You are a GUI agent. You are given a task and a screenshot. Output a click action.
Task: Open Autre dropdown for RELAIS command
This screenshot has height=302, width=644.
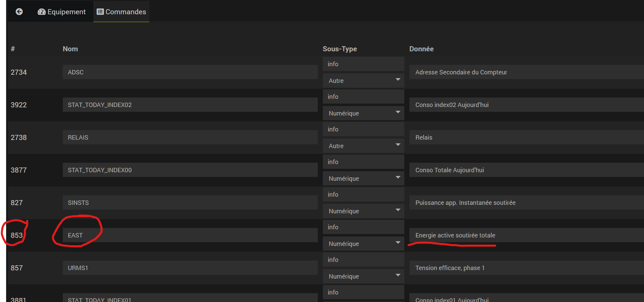pos(363,146)
